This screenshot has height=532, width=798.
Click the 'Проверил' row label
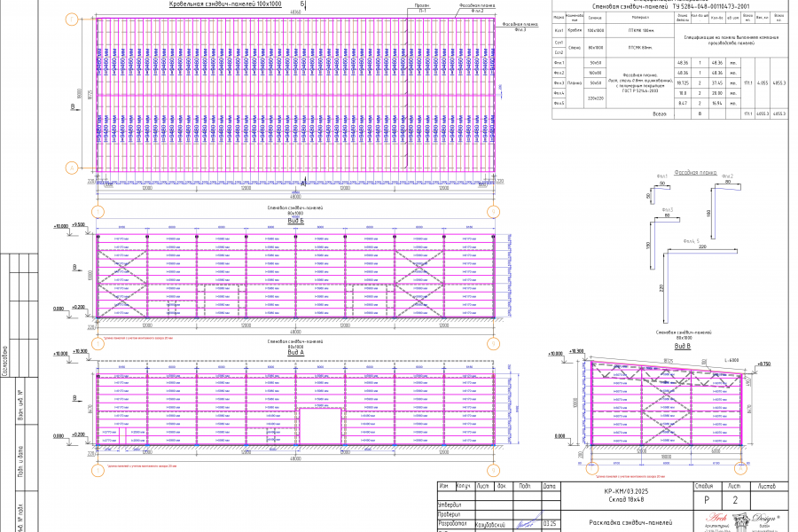pos(449,514)
